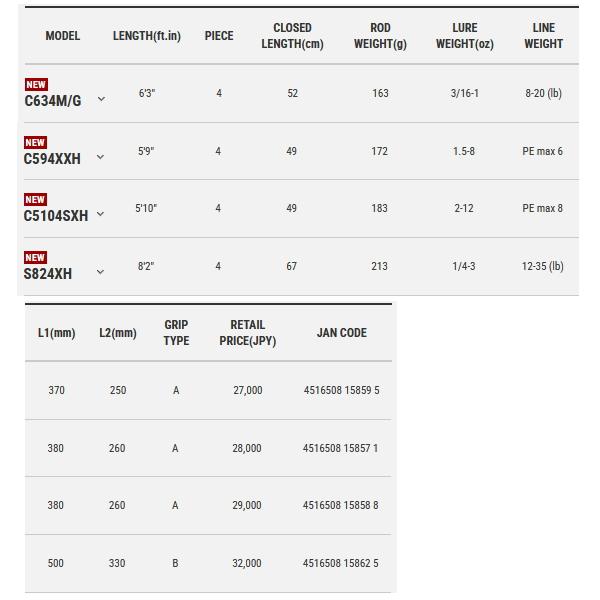Viewport: 600px width, 600px height.
Task: Expand the C634M/G model chevron
Action: coord(101,99)
